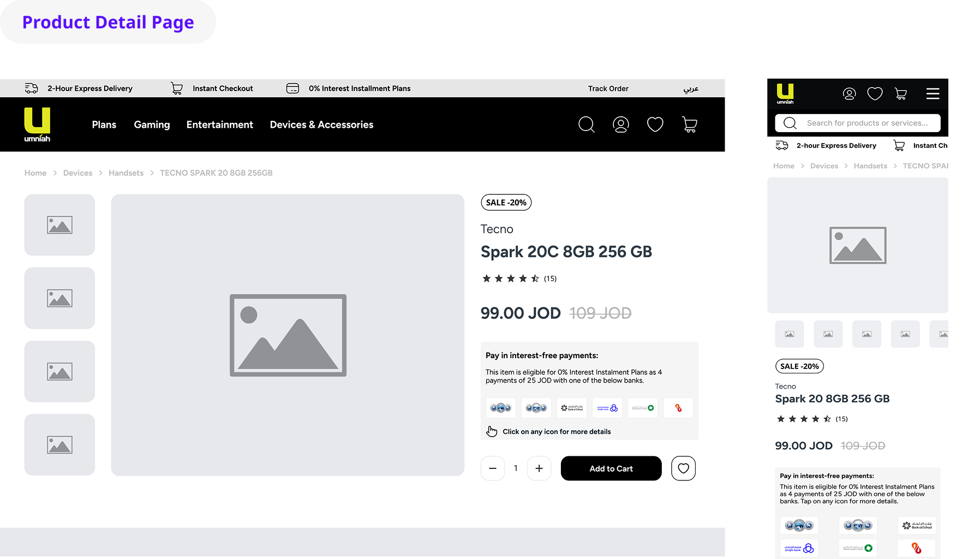
Task: Click the desktop '2-Hour Express Delivery' text
Action: [x=90, y=88]
